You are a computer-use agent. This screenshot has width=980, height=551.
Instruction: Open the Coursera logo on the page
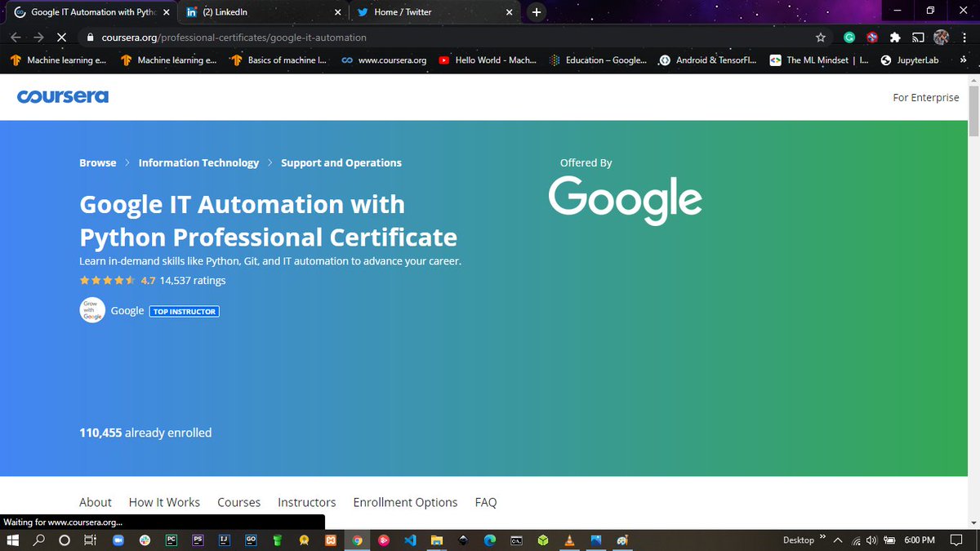63,96
